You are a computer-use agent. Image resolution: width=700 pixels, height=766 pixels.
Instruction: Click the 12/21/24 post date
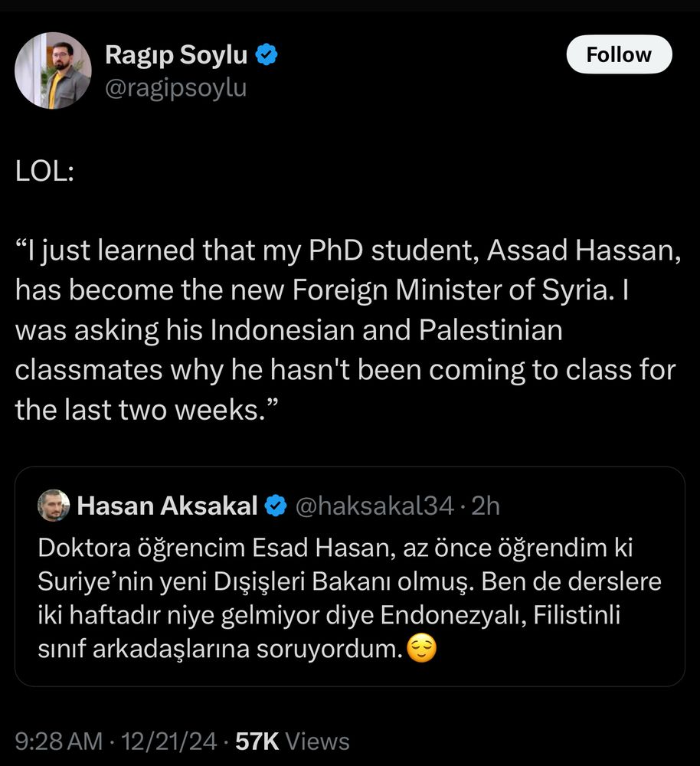click(167, 741)
